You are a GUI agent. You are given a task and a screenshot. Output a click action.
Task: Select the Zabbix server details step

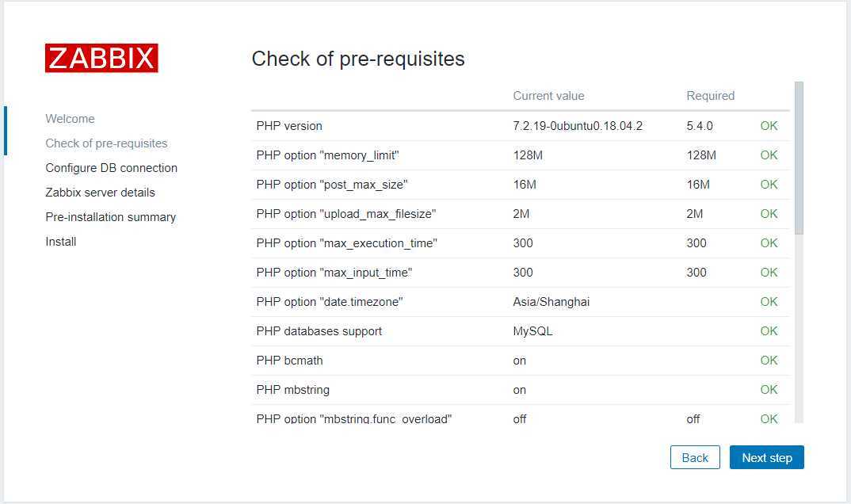point(101,192)
